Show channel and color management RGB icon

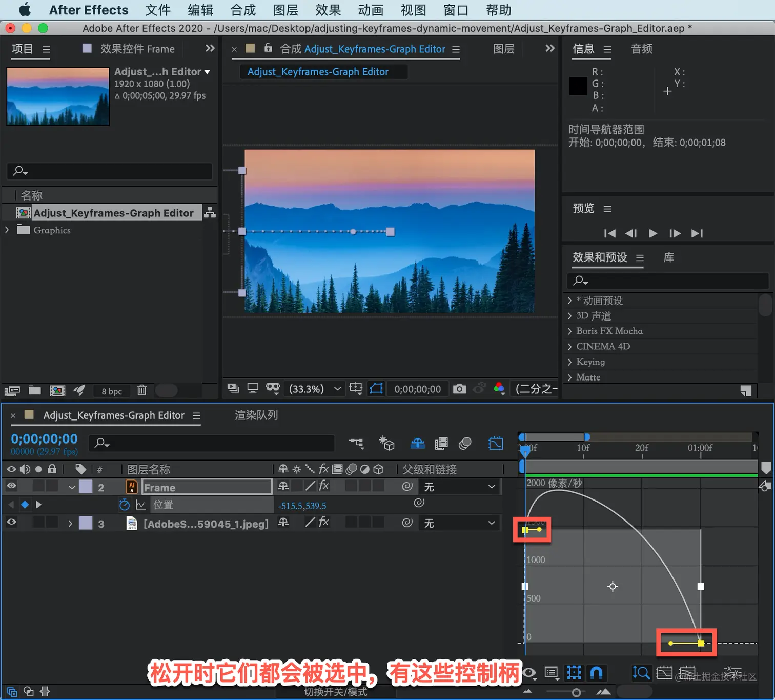point(499,388)
